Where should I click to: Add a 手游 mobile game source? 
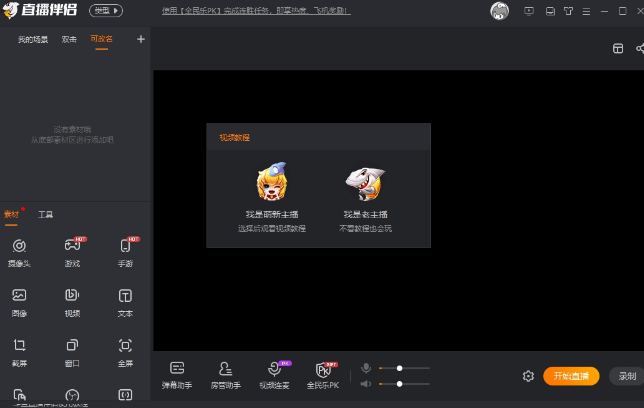coord(125,252)
